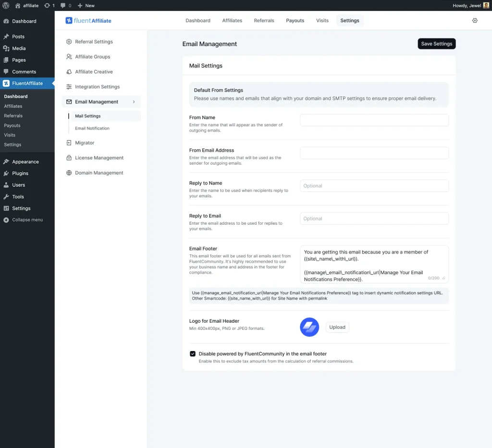The image size is (492, 448).
Task: Uncheck Disable powered by FluentCommunity checkbox
Action: point(193,353)
